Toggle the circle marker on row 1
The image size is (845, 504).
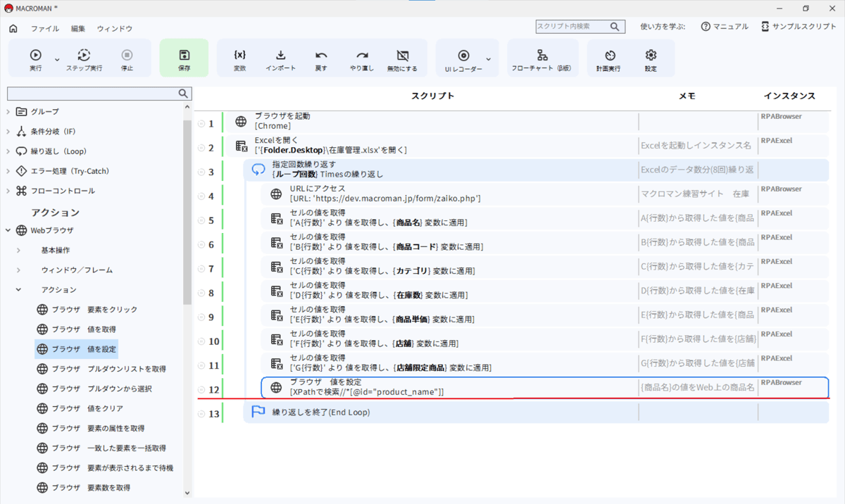[x=201, y=124]
